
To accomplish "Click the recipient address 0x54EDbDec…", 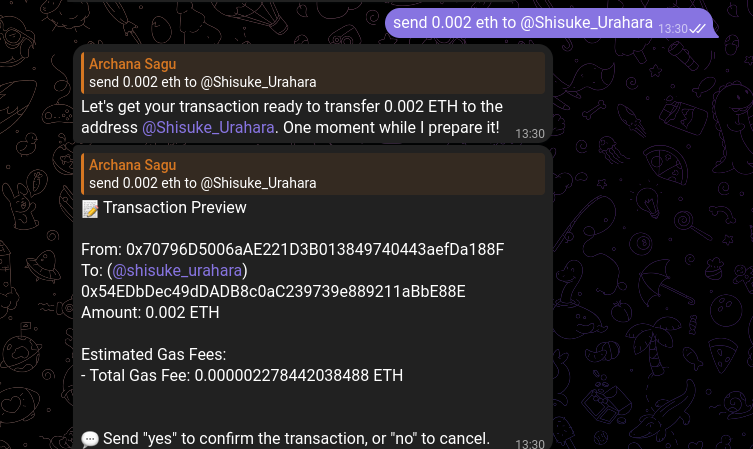I will coord(273,291).
